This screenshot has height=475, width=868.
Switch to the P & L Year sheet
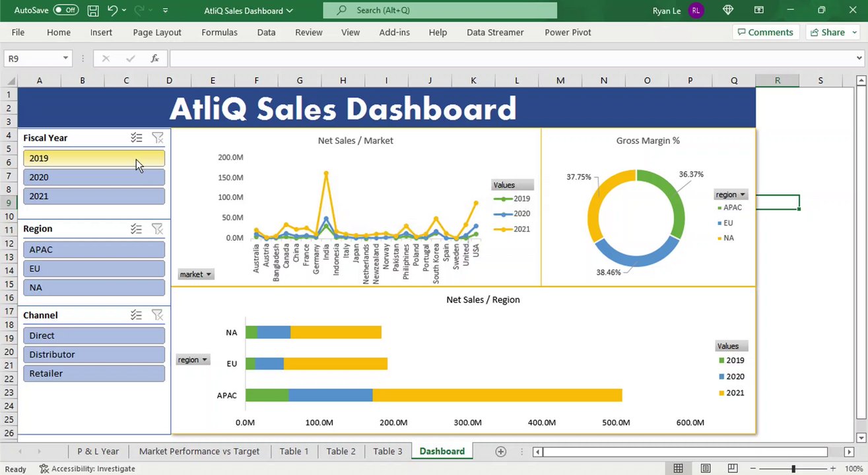98,451
